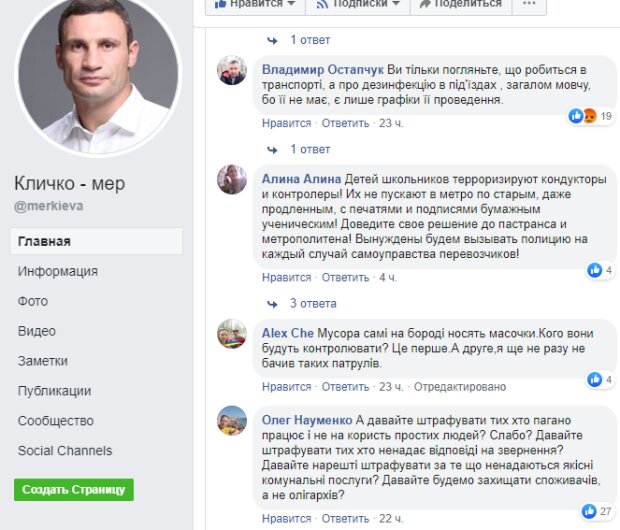Open Владимир Остапчук's avatar thumbnail

coord(232,70)
